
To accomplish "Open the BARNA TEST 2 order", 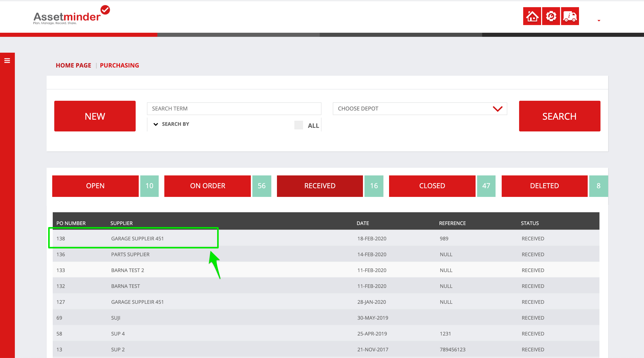I will pyautogui.click(x=326, y=270).
